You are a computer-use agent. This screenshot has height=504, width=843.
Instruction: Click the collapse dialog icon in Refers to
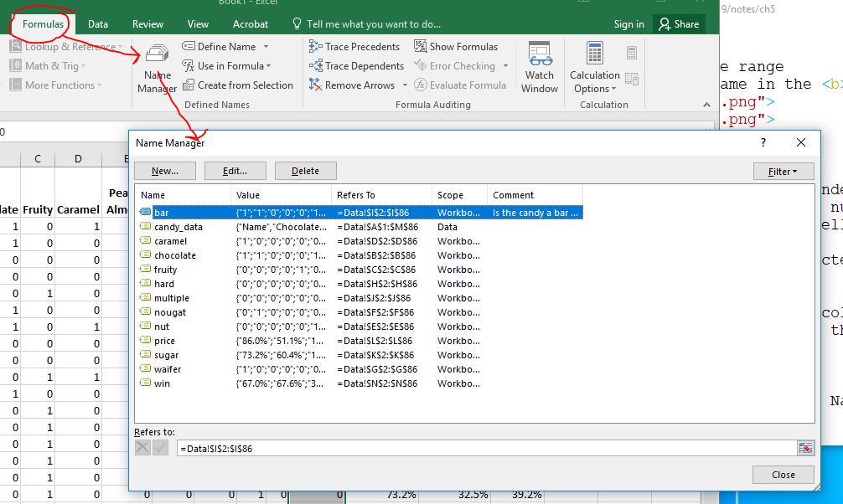804,449
